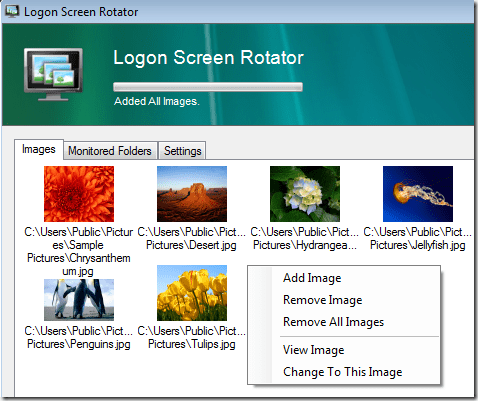
Task: Click the Chrysanthemum.jpg file path label
Action: 79,252
